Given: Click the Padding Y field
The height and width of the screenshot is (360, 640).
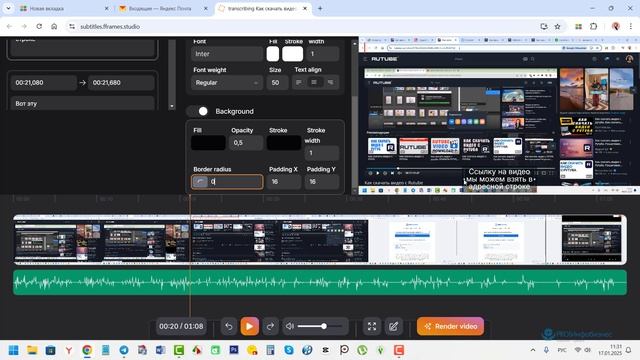Looking at the screenshot, I should 322,182.
